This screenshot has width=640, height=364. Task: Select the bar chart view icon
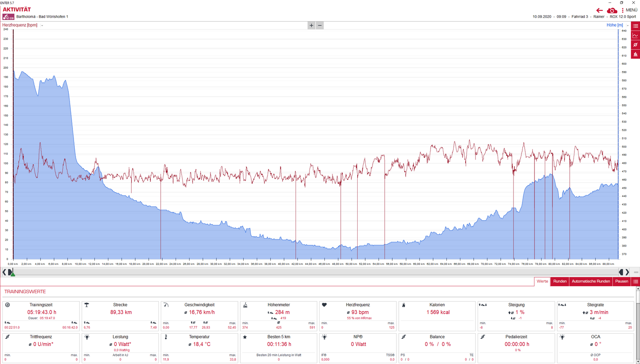[635, 54]
